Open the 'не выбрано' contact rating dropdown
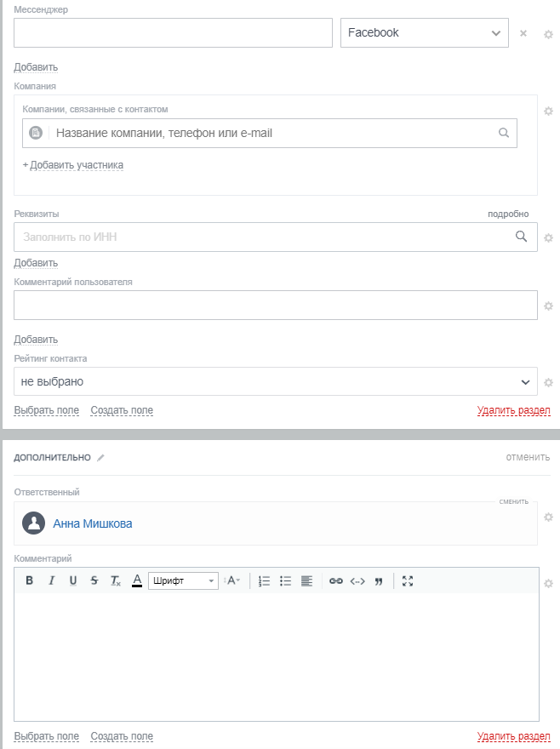 pos(275,381)
